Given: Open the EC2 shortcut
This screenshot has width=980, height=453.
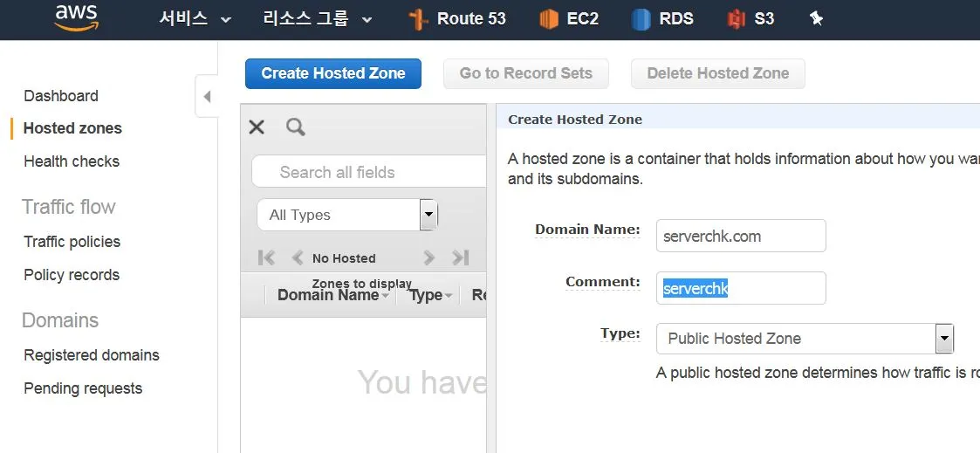Looking at the screenshot, I should tap(569, 19).
